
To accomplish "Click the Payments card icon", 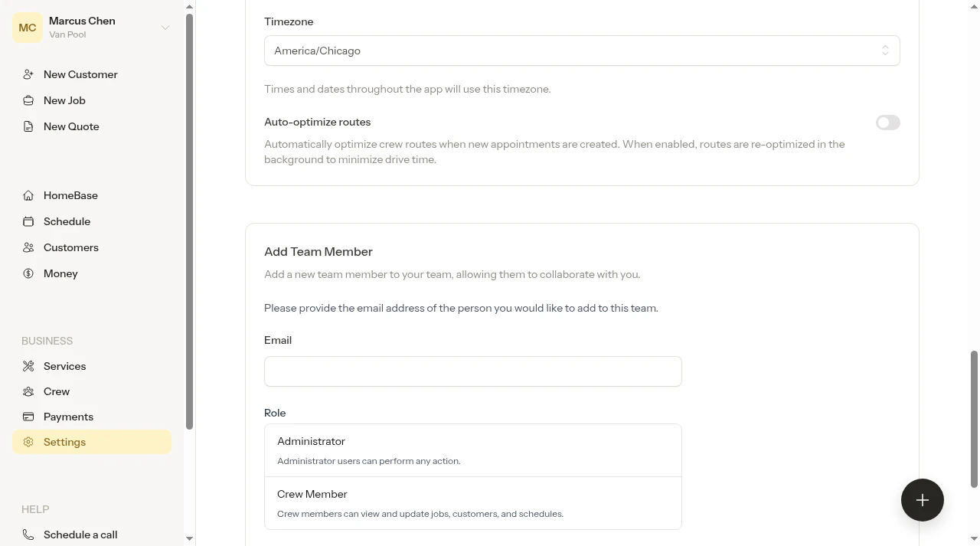I will (x=28, y=417).
